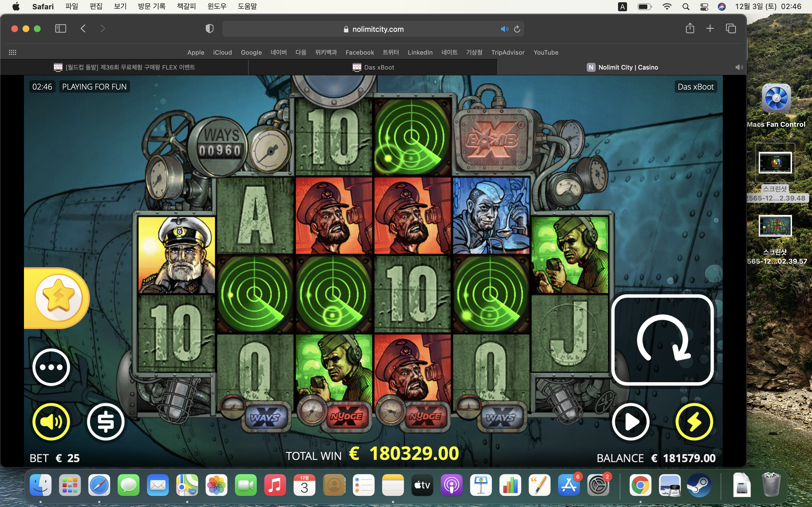Toggle the Safari sidebar
Image resolution: width=812 pixels, height=507 pixels.
tap(60, 28)
